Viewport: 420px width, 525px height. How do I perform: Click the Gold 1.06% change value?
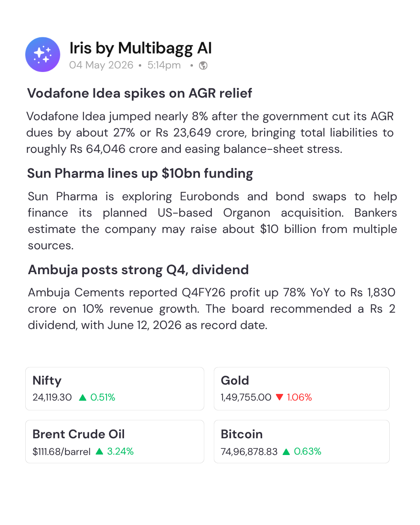pyautogui.click(x=299, y=397)
